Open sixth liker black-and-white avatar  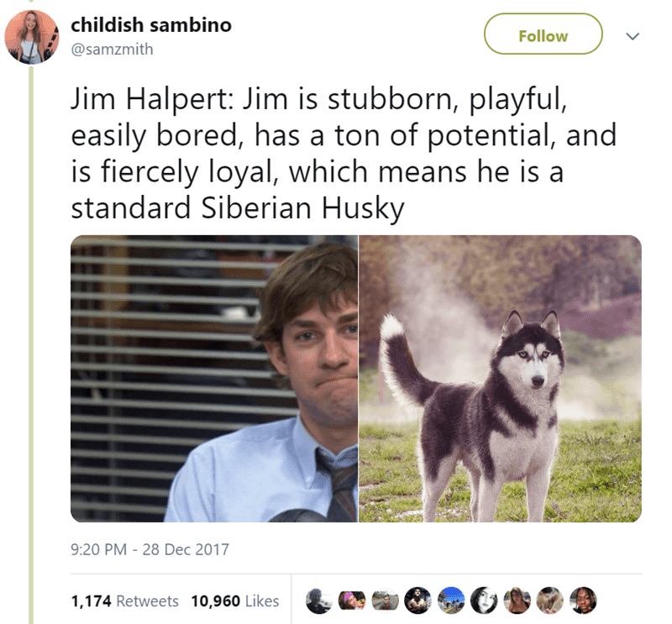(x=484, y=600)
